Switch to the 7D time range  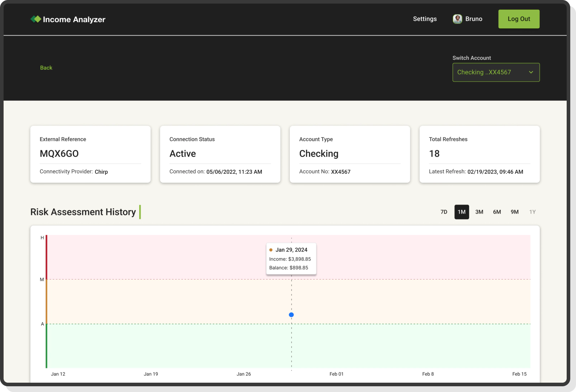click(444, 212)
